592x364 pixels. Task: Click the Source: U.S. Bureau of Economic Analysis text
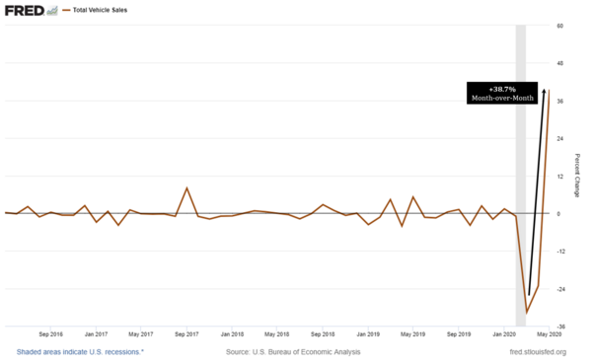tap(293, 352)
